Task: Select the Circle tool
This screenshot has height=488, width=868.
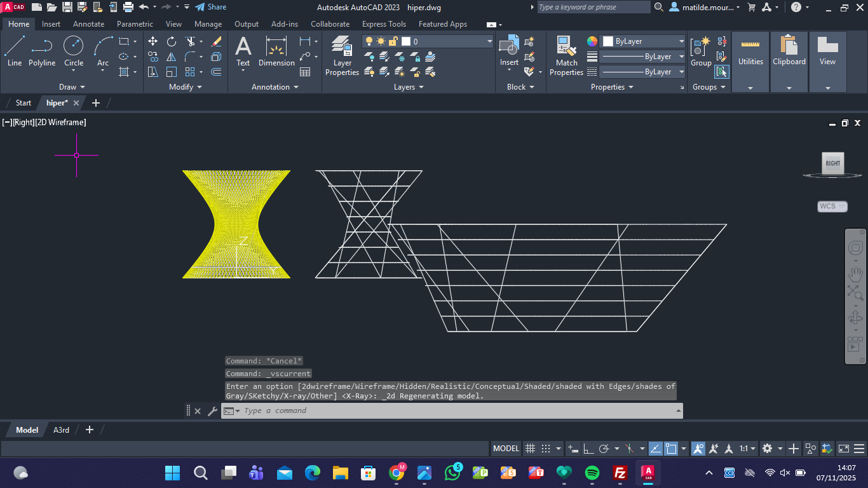Action: point(74,51)
